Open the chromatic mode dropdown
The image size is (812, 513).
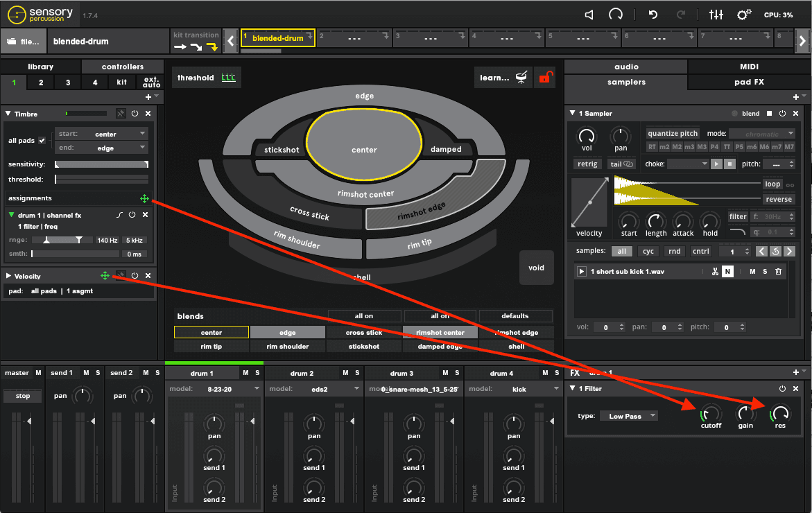point(761,133)
